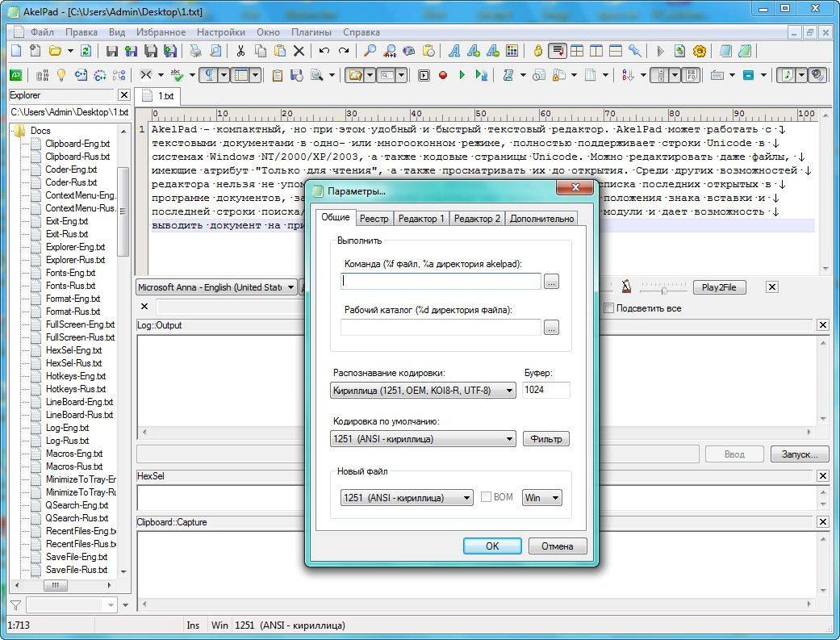840x640 pixels.
Task: Expand the spell check abc dropdown arrow
Action: point(192,75)
